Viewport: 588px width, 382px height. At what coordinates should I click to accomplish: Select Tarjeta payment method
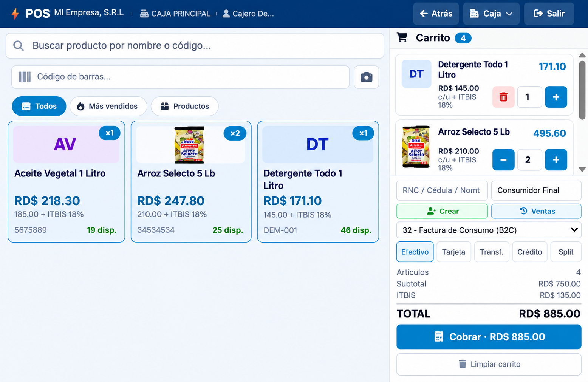pos(453,252)
